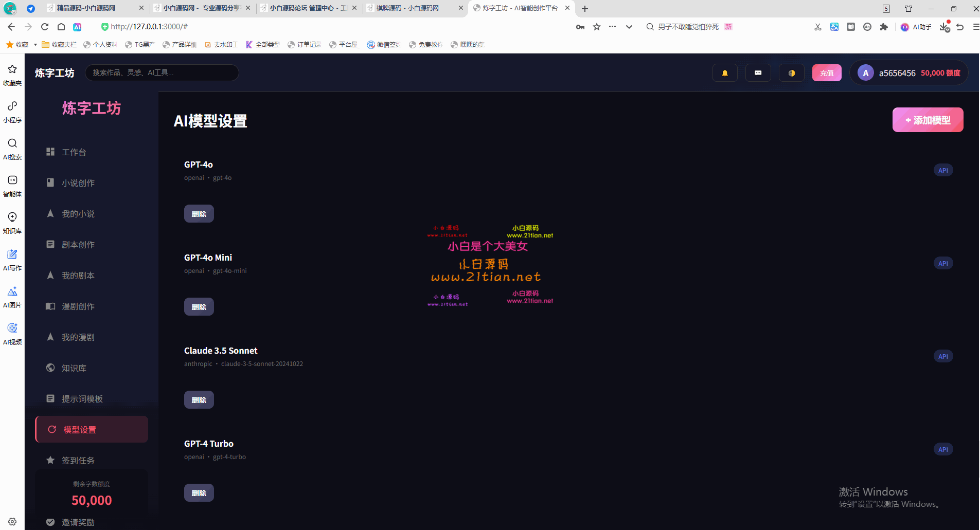The height and width of the screenshot is (530, 980).
Task: Open AI搜索 in the browser side rail
Action: pyautogui.click(x=12, y=149)
